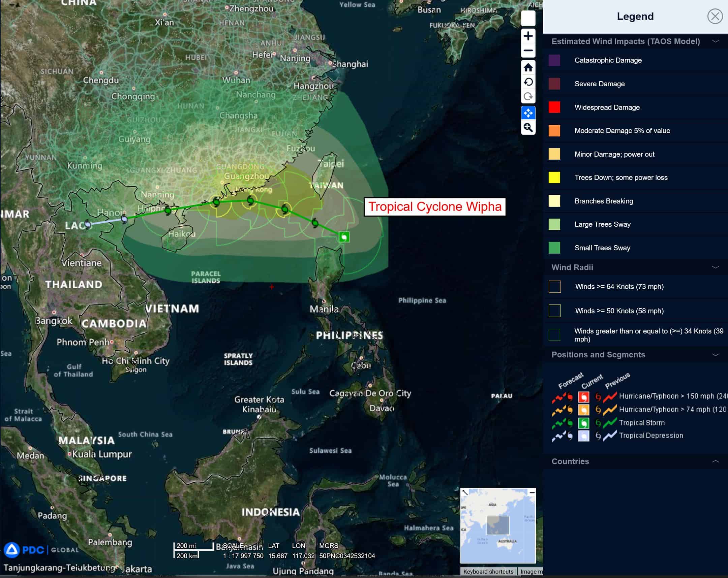The height and width of the screenshot is (578, 728).
Task: Go to previous map extent
Action: 528,82
